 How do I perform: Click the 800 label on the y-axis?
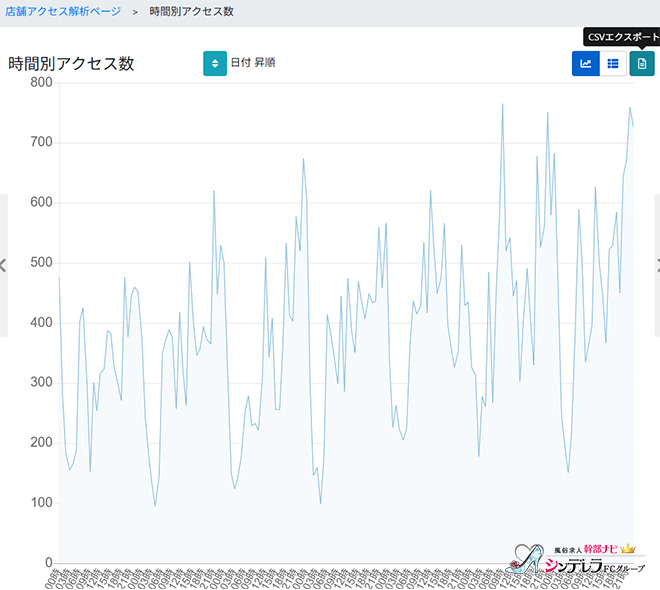coord(40,83)
